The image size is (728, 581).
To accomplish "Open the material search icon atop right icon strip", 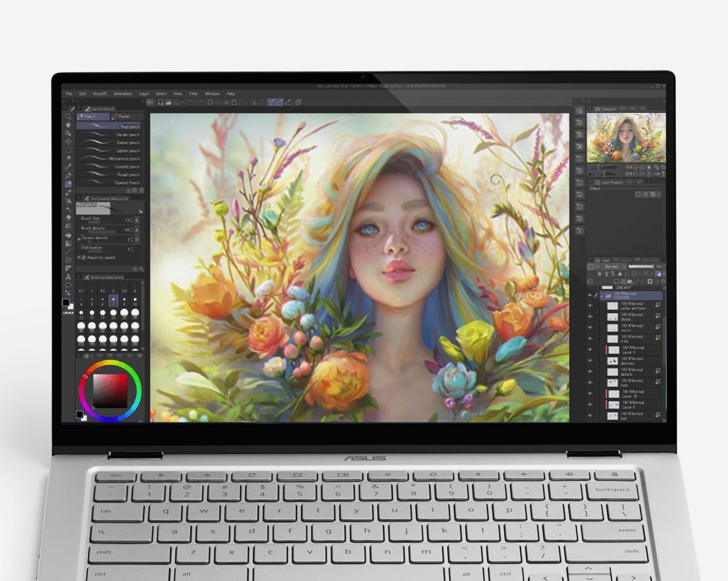I will click(x=579, y=110).
